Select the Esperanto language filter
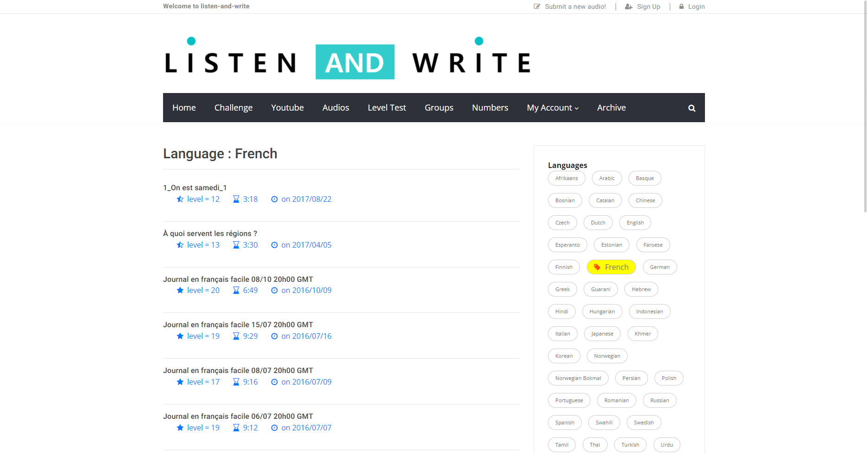This screenshot has width=868, height=454. point(567,245)
